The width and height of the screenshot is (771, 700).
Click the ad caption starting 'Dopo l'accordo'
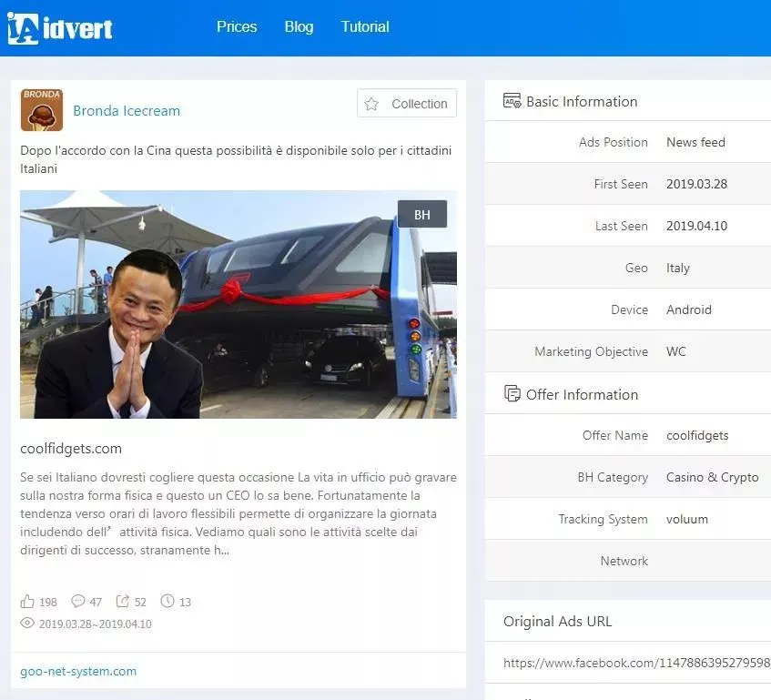[236, 159]
